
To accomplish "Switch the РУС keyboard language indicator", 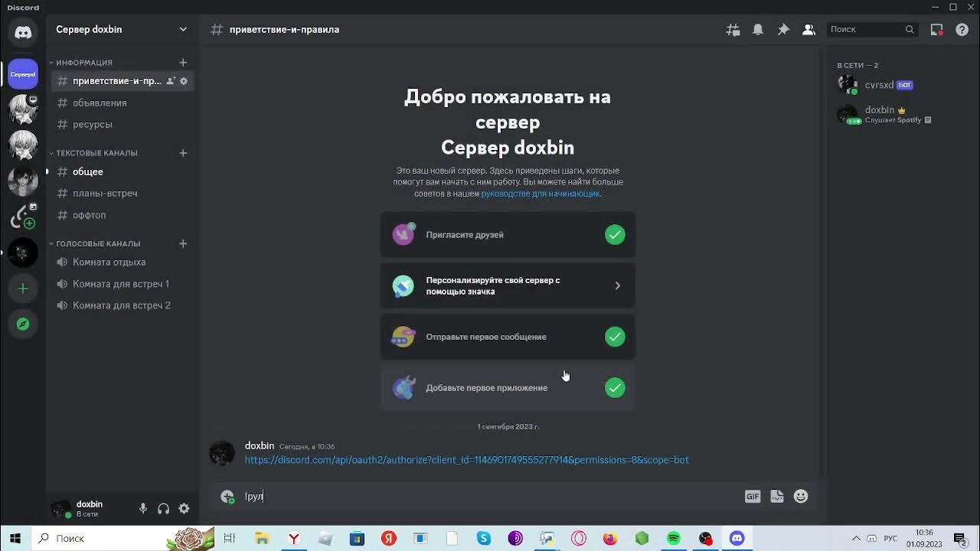I will coord(890,539).
